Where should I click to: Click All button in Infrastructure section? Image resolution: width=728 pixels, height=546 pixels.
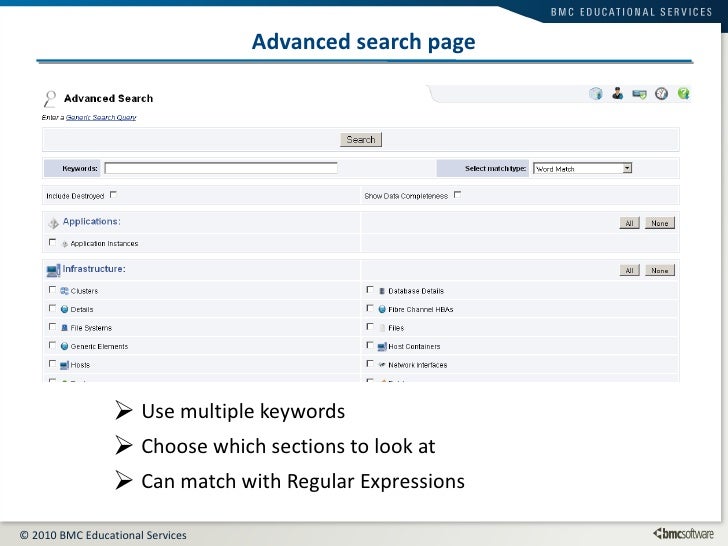pyautogui.click(x=630, y=271)
